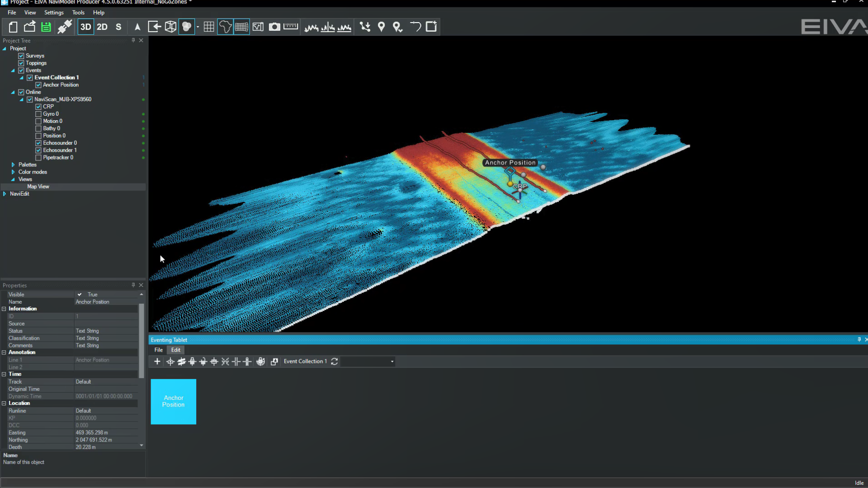Expand the Palettes tree node
Screen dimensions: 868x488
[13, 165]
